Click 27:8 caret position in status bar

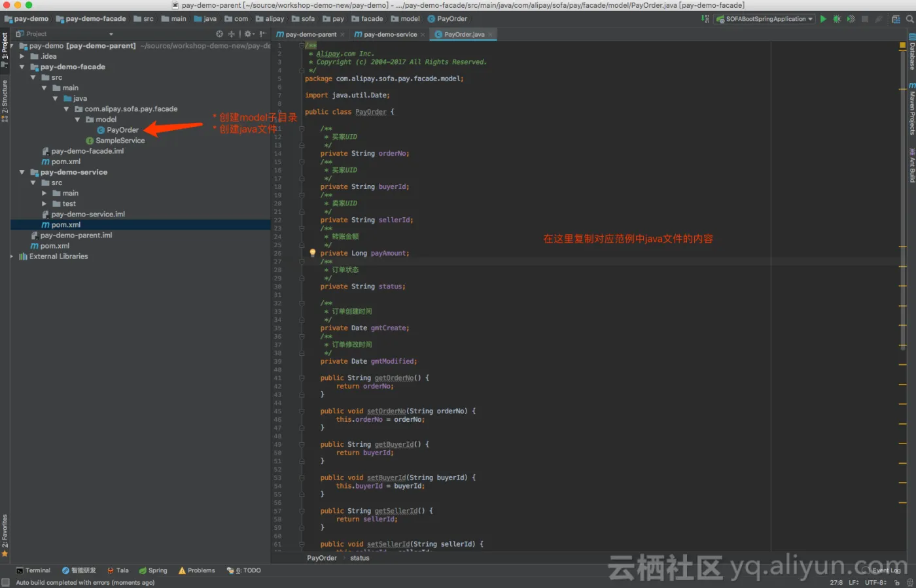(x=836, y=582)
